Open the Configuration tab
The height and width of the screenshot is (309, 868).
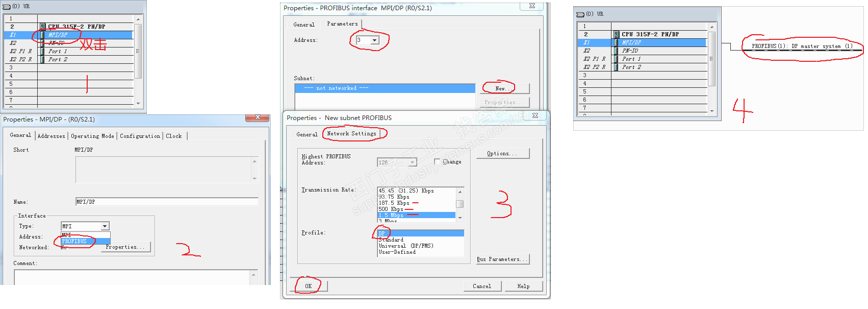[x=140, y=136]
